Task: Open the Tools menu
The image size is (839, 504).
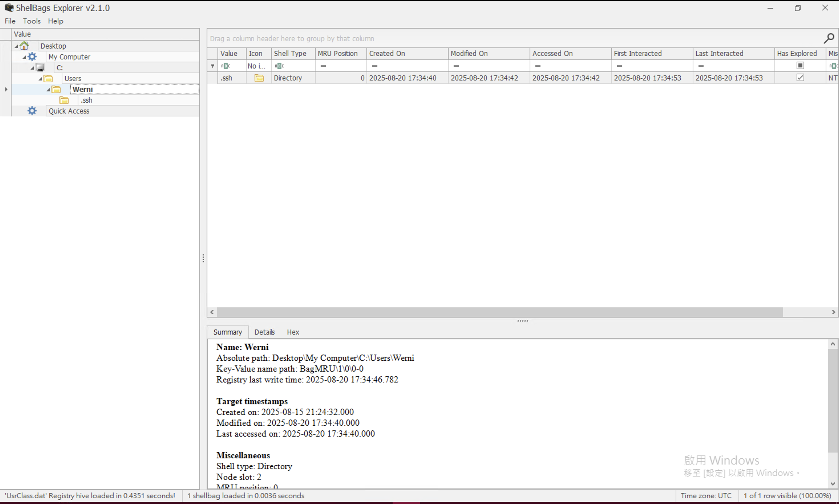Action: [x=32, y=21]
